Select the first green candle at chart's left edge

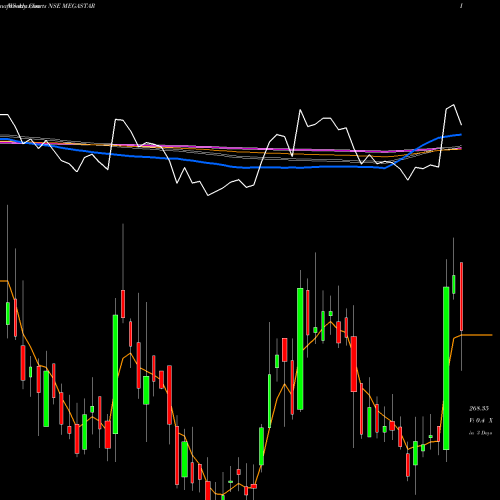click(8, 313)
